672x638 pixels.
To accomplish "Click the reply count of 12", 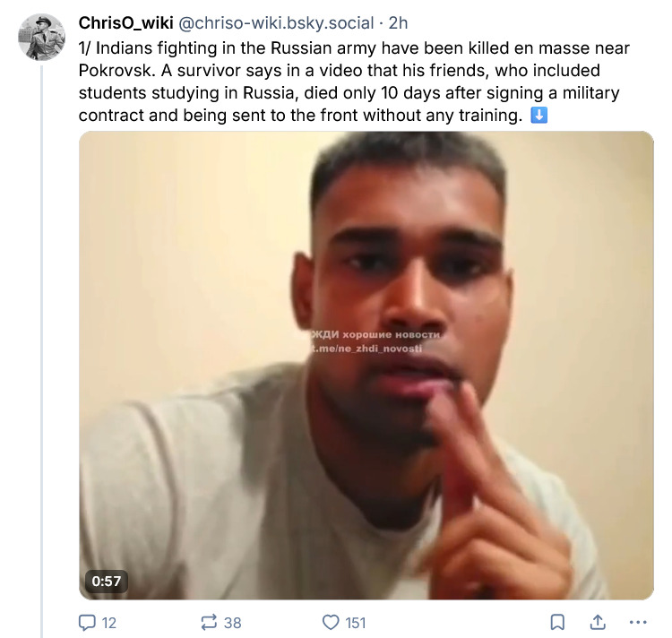I will point(108,622).
